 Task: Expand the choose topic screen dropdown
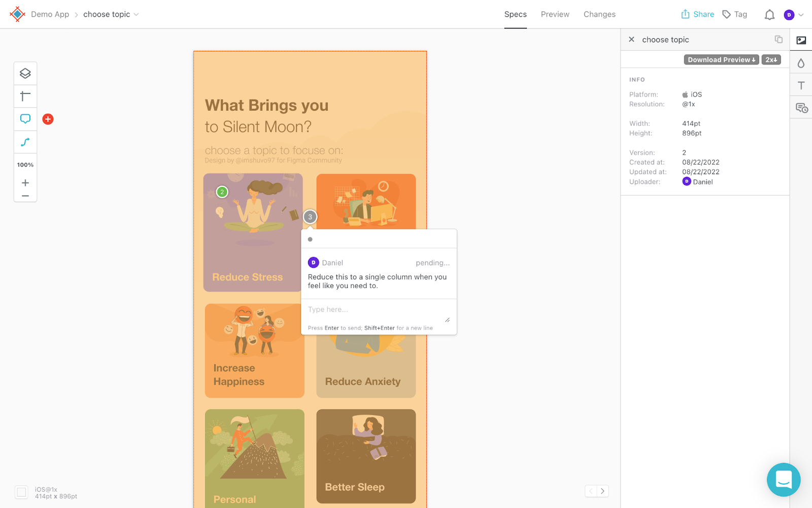click(x=136, y=14)
